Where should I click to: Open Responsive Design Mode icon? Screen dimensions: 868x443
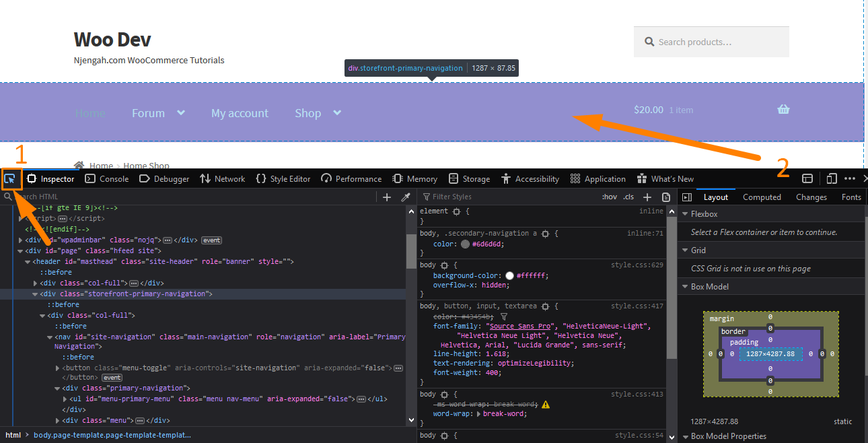[832, 178]
